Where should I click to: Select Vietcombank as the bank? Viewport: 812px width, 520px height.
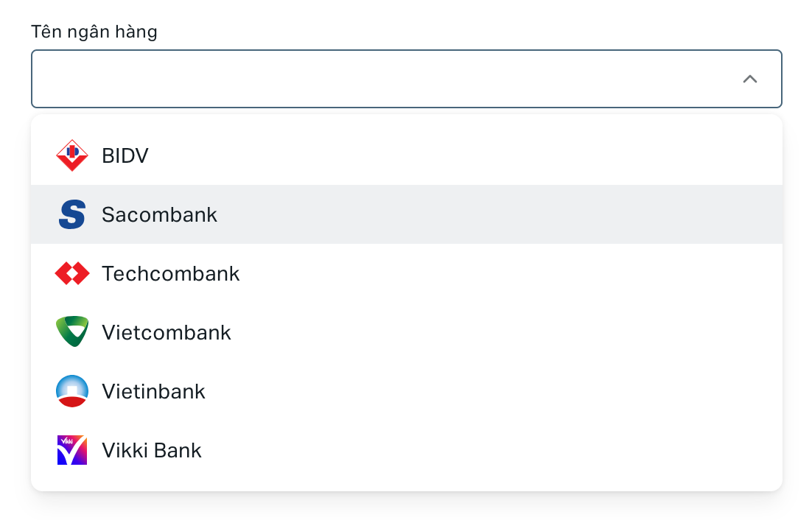pos(167,332)
